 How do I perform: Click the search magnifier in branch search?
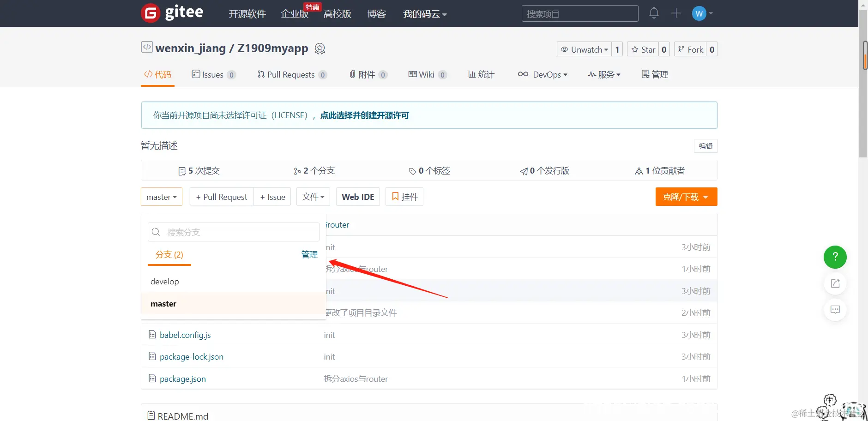point(156,232)
